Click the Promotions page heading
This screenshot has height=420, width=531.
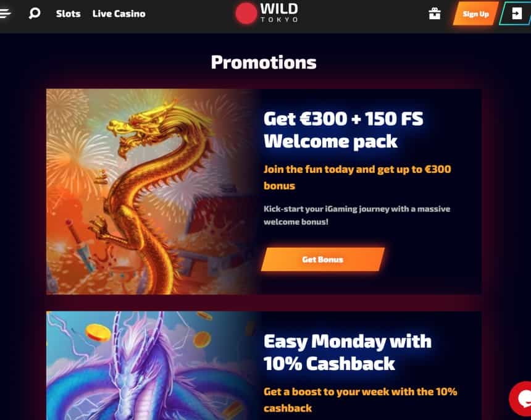click(264, 62)
